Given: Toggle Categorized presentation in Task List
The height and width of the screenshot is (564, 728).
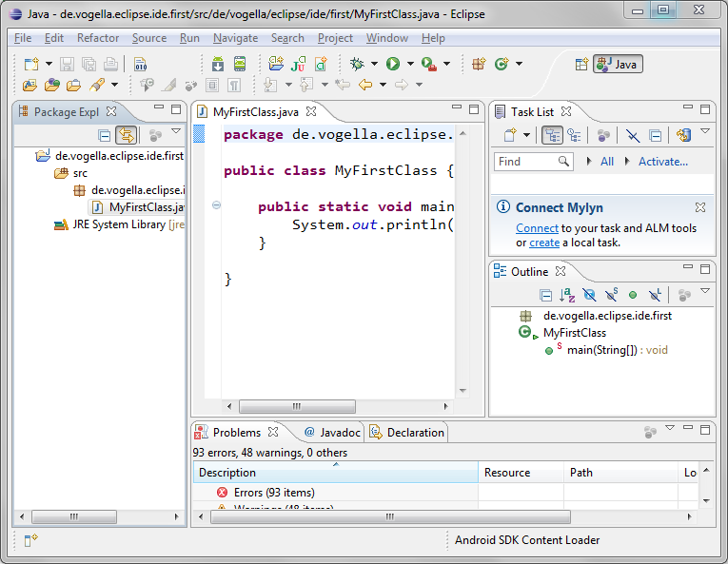Looking at the screenshot, I should point(552,135).
